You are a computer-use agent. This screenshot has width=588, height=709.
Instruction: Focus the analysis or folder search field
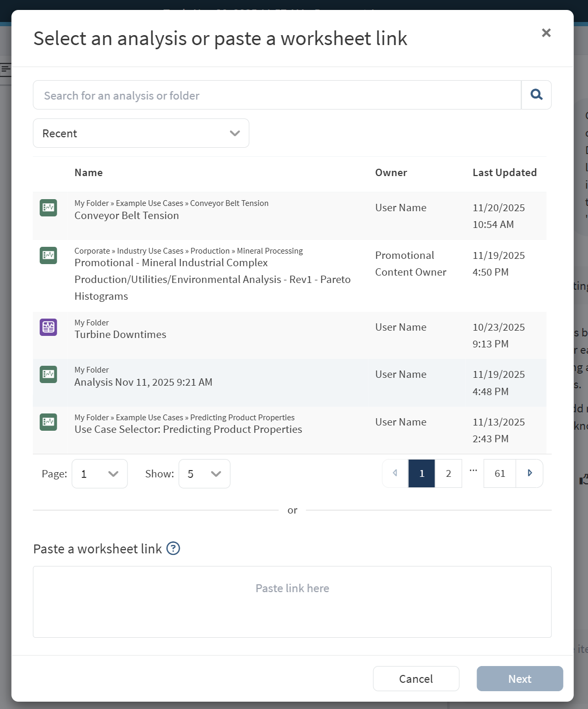(x=277, y=95)
